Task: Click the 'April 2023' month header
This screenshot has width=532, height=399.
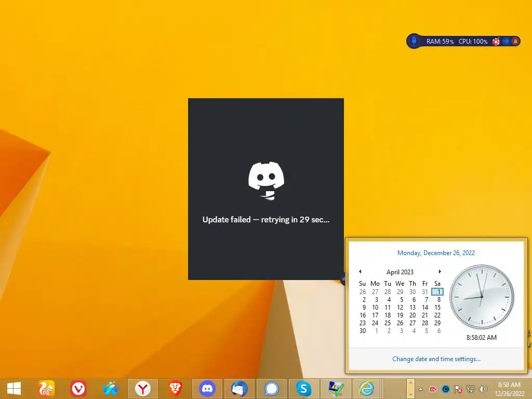Action: click(x=400, y=272)
